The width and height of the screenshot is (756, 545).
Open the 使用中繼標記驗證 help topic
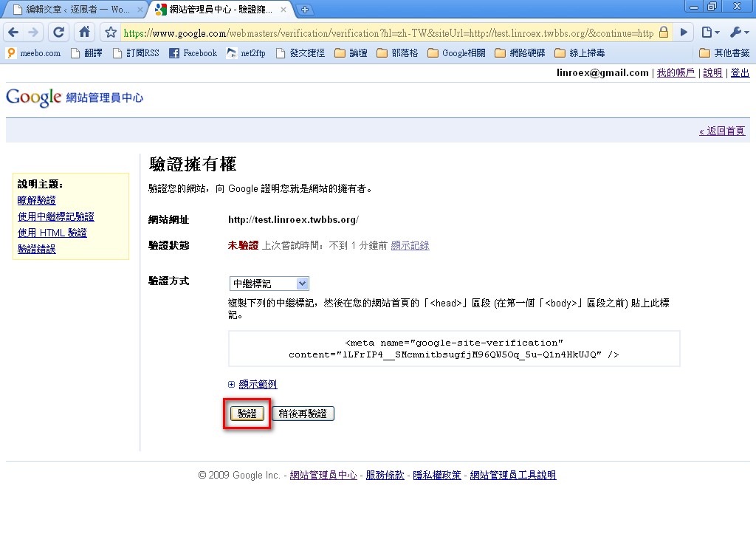[x=56, y=216]
